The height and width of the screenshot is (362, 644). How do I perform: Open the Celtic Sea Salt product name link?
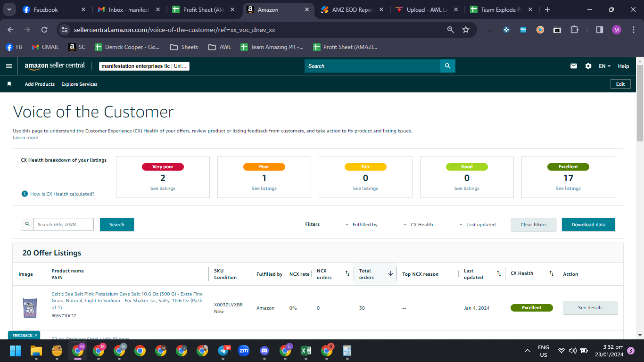pos(127,301)
